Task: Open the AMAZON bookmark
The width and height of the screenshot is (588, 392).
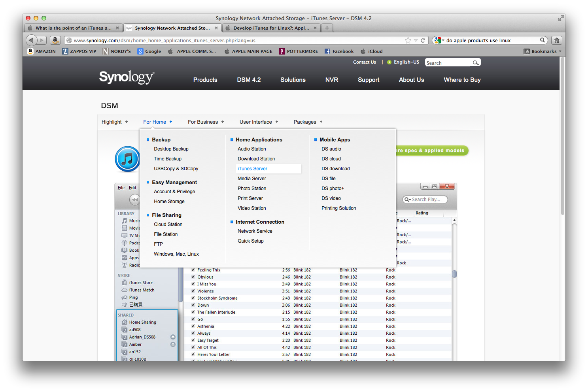Action: (42, 51)
